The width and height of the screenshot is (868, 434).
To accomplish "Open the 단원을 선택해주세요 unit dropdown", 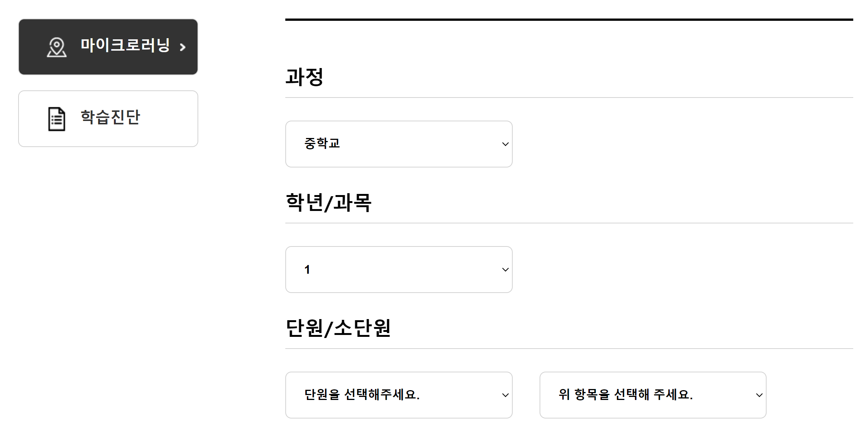I will [x=399, y=395].
